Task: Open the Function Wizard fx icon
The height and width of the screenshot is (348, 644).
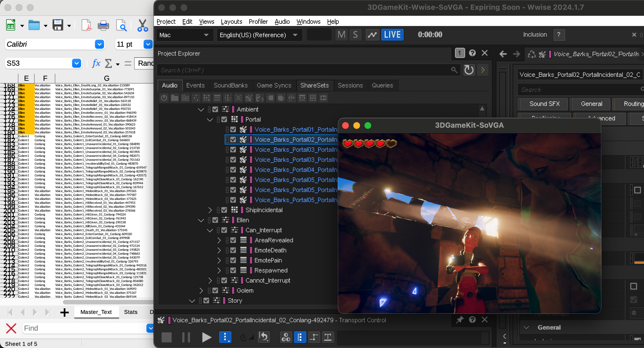Action: (96, 63)
